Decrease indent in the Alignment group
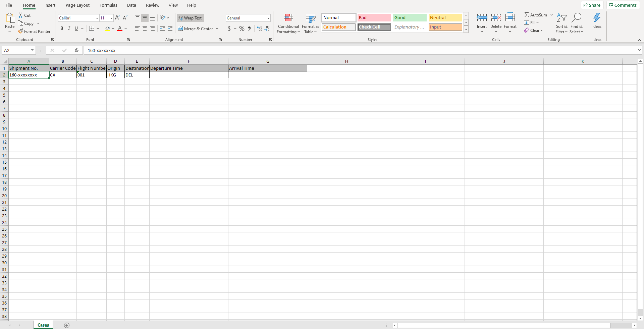The height and width of the screenshot is (329, 644). point(163,29)
